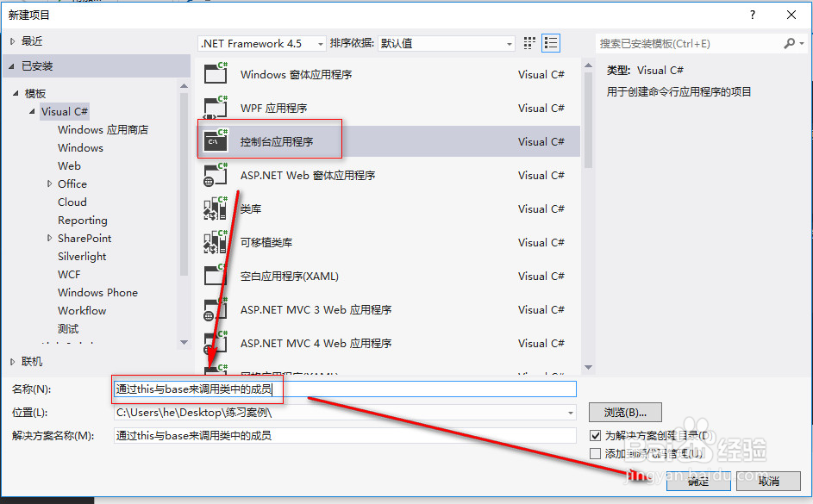The height and width of the screenshot is (504, 813).
Task: Switch to small icons view
Action: (528, 43)
